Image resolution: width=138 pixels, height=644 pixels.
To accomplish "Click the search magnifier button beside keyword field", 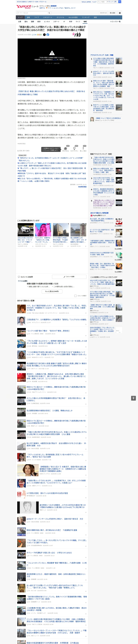I will click(x=49, y=13).
